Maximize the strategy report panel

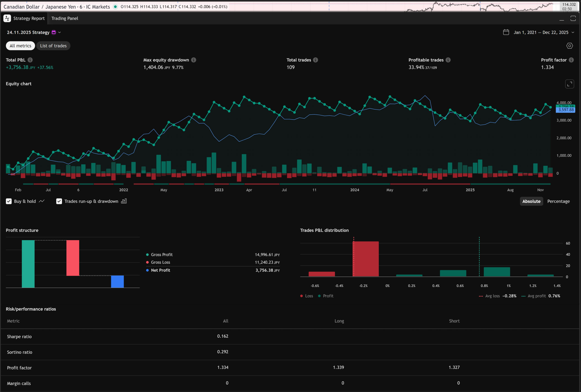[x=573, y=18]
